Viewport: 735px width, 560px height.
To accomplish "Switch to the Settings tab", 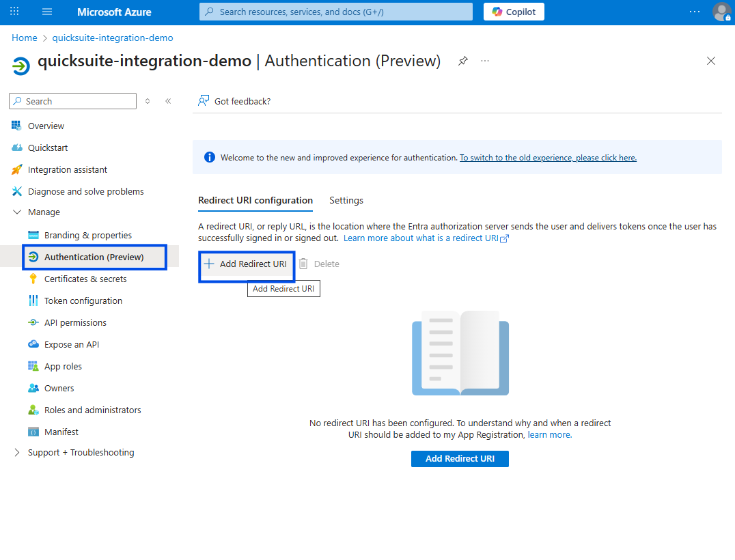I will coord(346,201).
